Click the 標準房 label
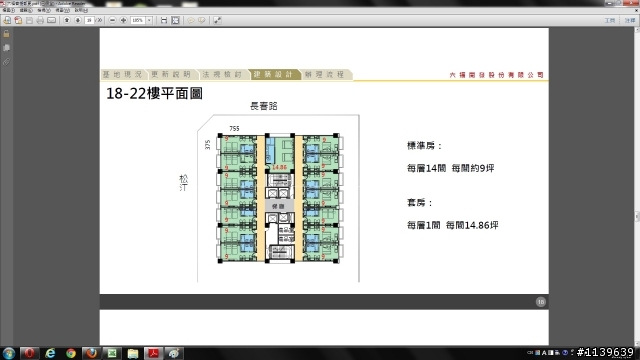 tap(424, 146)
